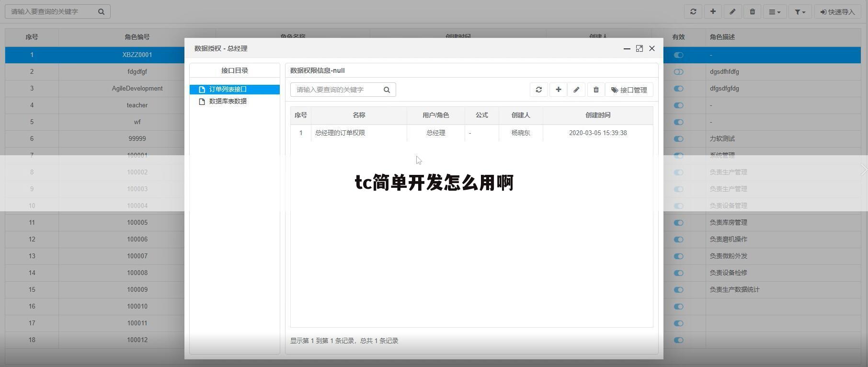Image resolution: width=868 pixels, height=367 pixels.
Task: Toggle 有效 switch for row XBZZ0001
Action: pos(678,55)
